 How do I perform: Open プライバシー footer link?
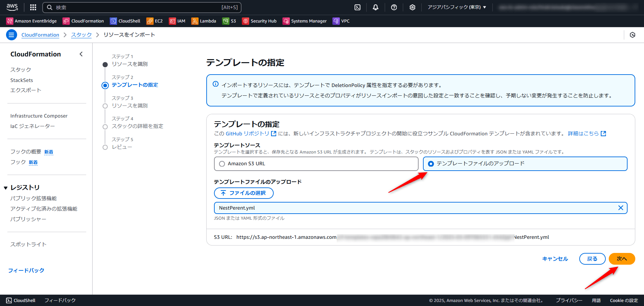[x=569, y=301]
